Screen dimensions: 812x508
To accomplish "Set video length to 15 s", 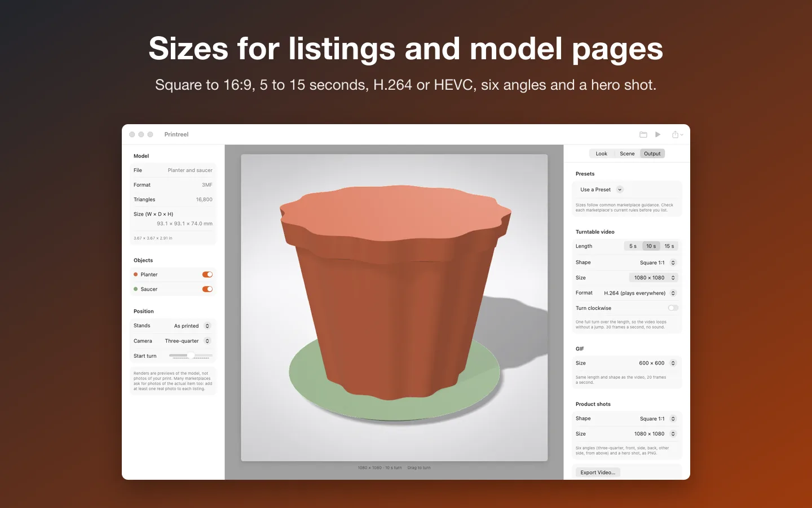I will pos(669,246).
